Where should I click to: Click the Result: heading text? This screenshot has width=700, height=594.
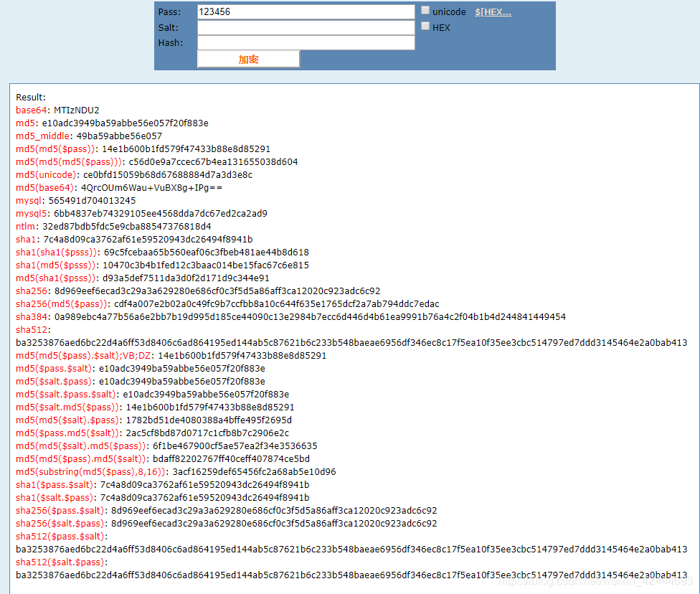[x=31, y=98]
